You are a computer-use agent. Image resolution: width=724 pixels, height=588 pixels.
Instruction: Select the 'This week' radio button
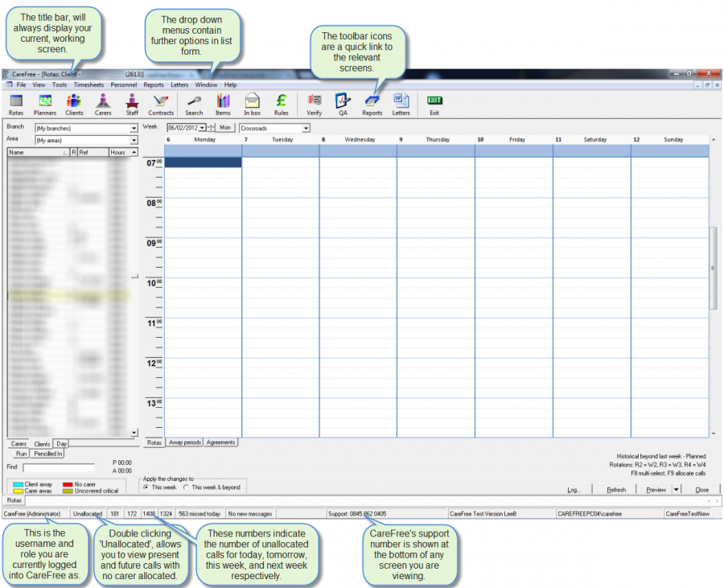pos(146,487)
